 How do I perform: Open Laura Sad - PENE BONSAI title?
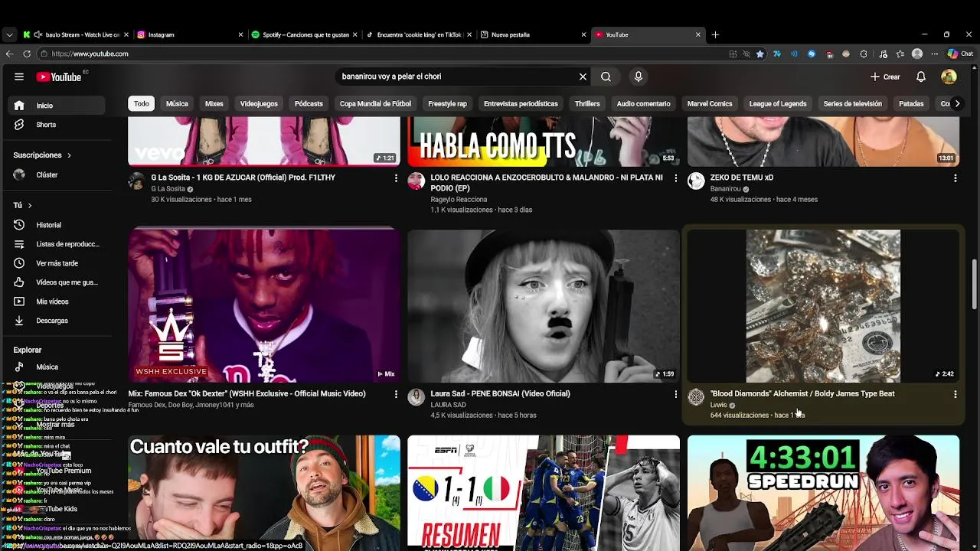click(500, 394)
